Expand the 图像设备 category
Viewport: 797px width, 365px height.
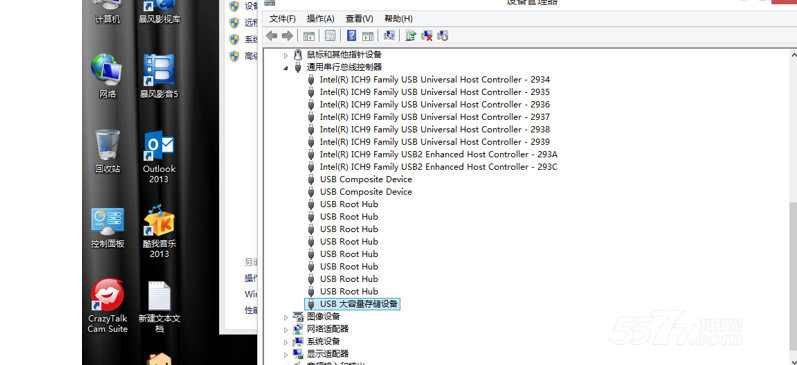pyautogui.click(x=285, y=317)
